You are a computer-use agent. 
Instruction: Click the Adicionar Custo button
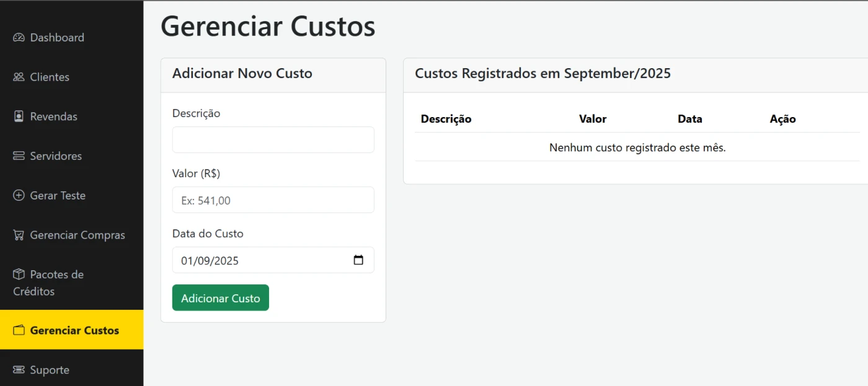[x=221, y=298]
